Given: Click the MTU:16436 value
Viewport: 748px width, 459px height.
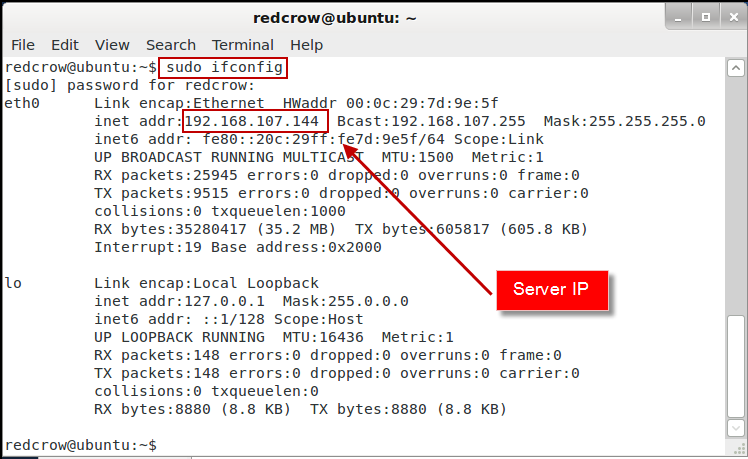Looking at the screenshot, I should coord(323,337).
